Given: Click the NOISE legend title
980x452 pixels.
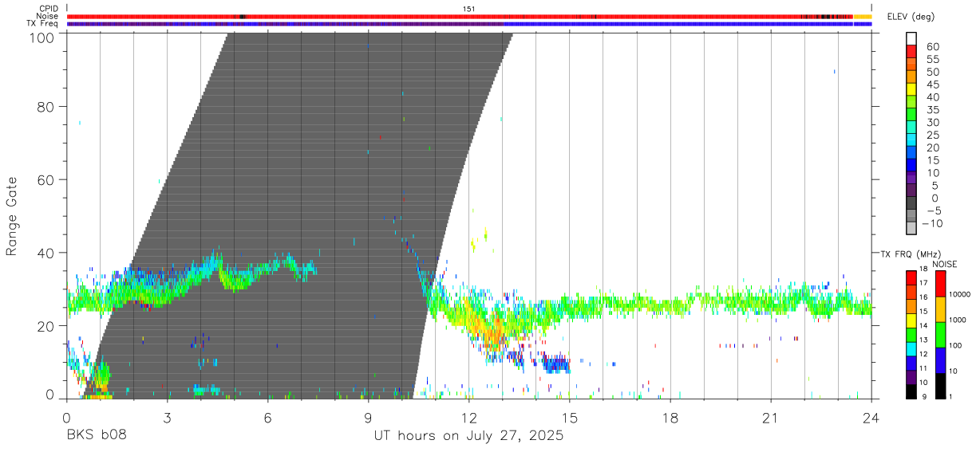Looking at the screenshot, I should (x=944, y=264).
